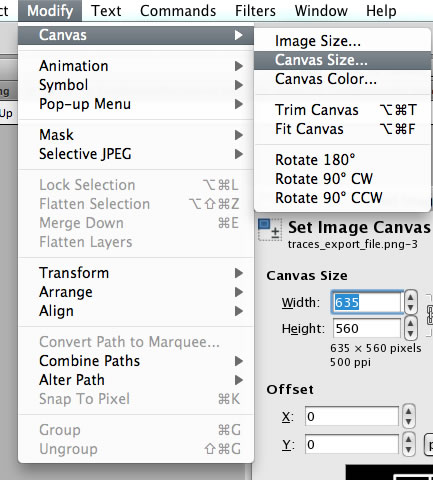Image resolution: width=433 pixels, height=480 pixels.
Task: Open the Commands menu
Action: point(178,11)
